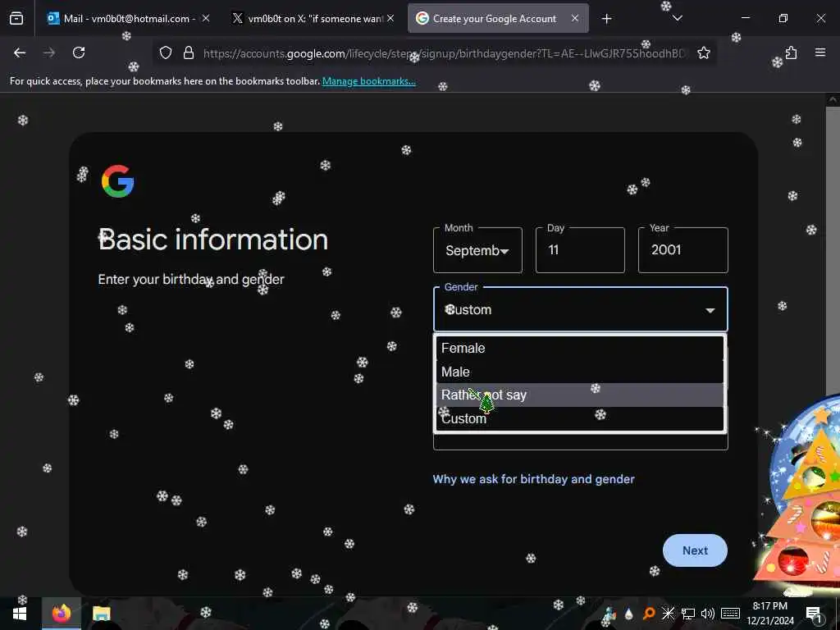View site security padlock info
The image size is (840, 630).
(x=189, y=52)
